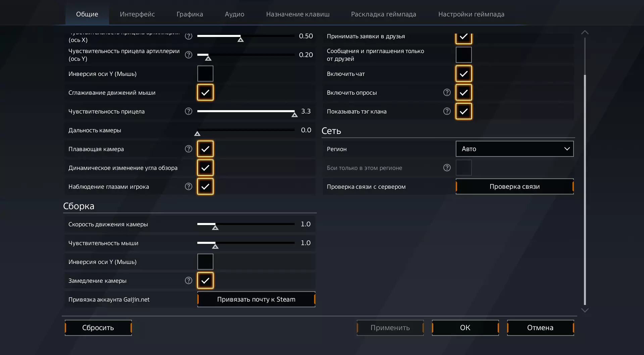Viewport: 644px width, 355px height.
Task: Click the 1.0 value for Скорость движения камеры
Action: 306,224
